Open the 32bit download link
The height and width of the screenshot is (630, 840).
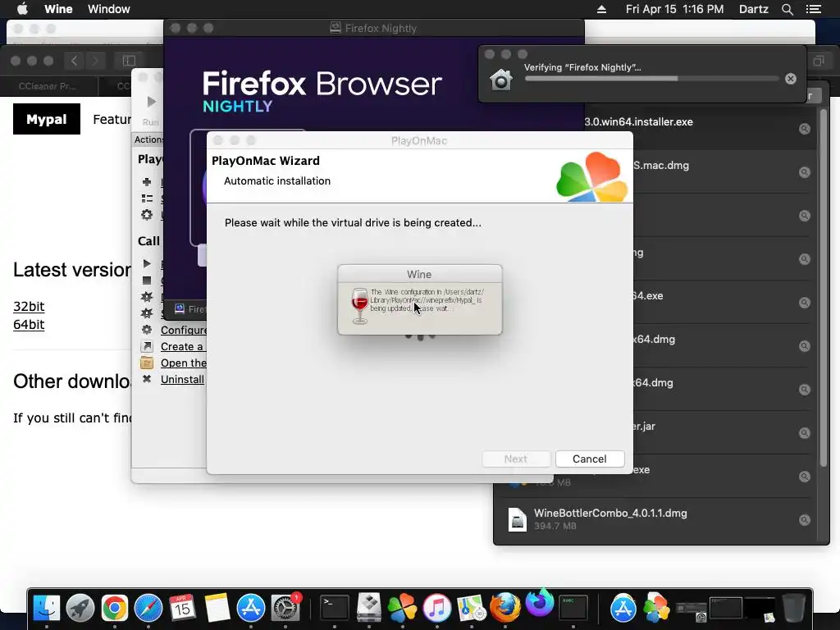pyautogui.click(x=29, y=307)
